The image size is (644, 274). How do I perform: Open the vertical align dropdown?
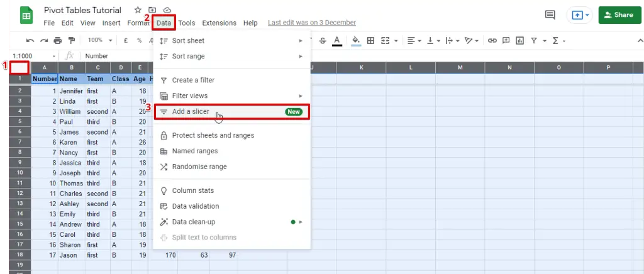click(434, 41)
